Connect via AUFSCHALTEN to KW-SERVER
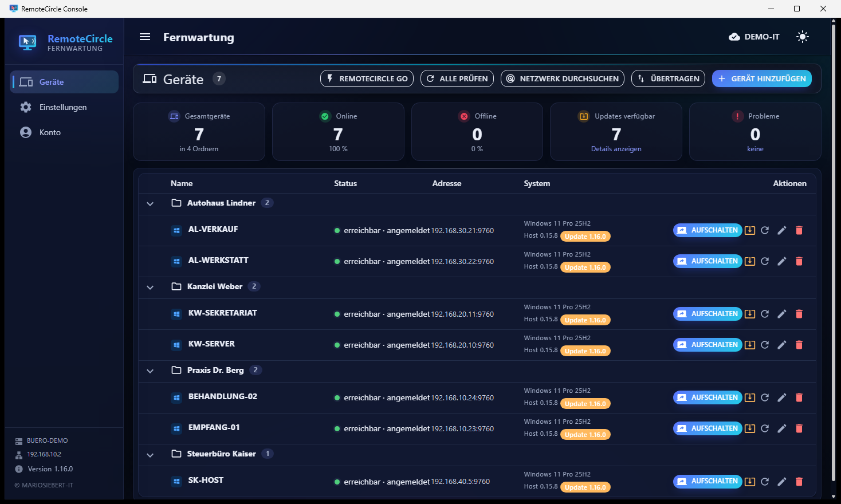Viewport: 841px width, 504px height. 708,345
